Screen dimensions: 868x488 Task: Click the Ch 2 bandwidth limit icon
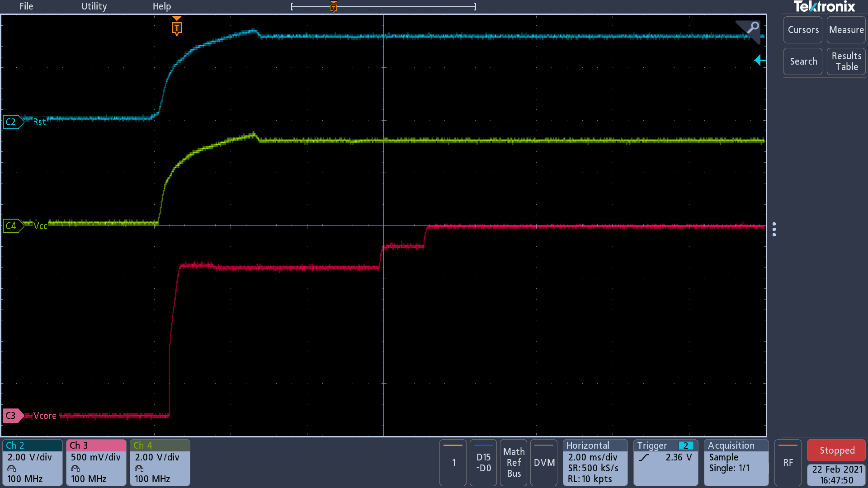[x=12, y=469]
